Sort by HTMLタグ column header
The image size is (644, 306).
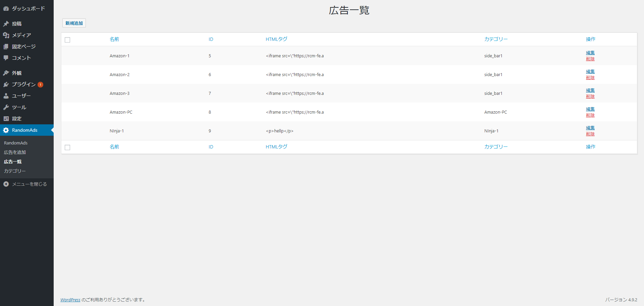[x=276, y=39]
